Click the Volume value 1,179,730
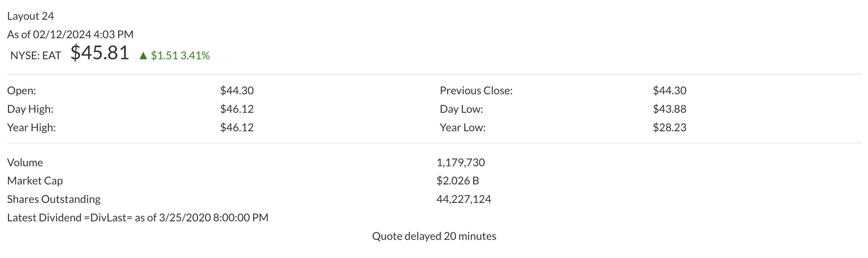This screenshot has width=868, height=258. click(460, 162)
